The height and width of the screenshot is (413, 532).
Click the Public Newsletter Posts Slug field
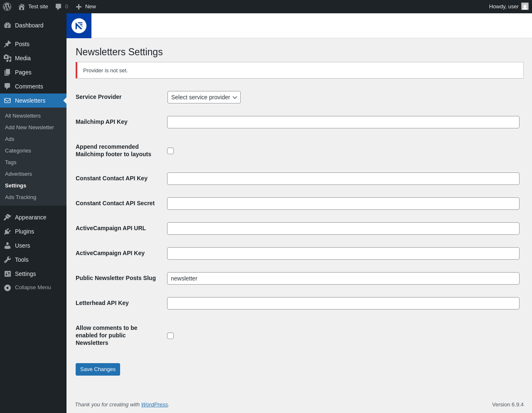tap(343, 278)
